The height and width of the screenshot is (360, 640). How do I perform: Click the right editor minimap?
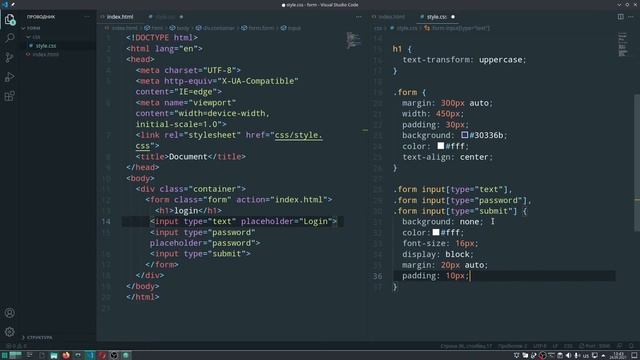pos(622,44)
